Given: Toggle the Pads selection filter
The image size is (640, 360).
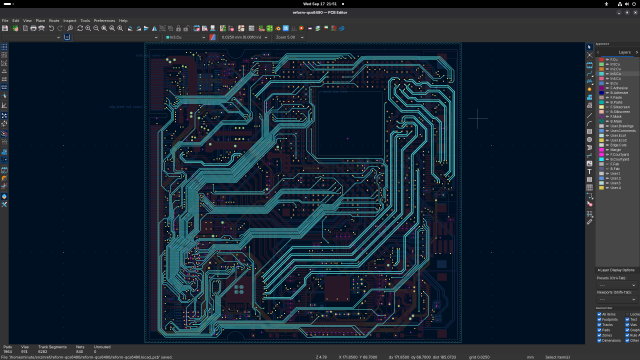Looking at the screenshot, I should click(x=600, y=330).
